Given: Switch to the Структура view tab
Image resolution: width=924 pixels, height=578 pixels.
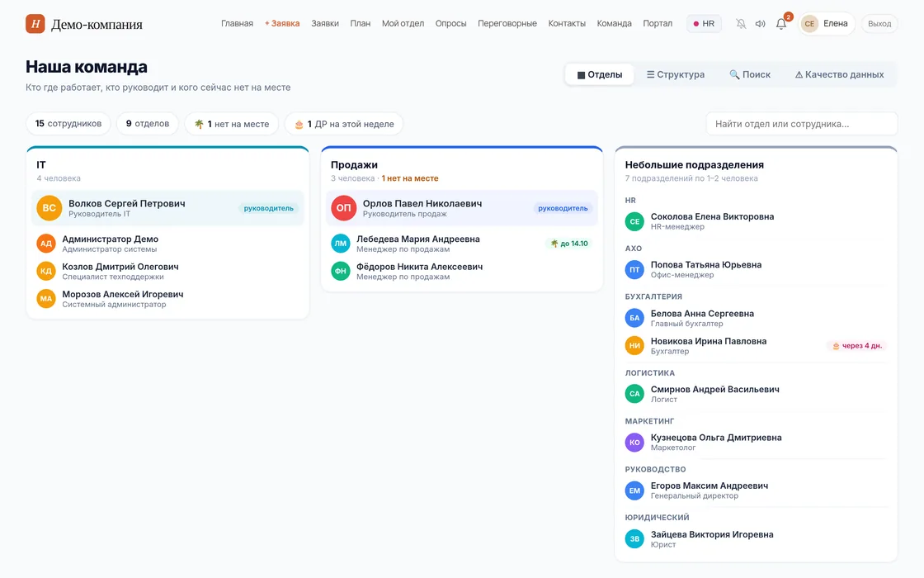Looking at the screenshot, I should coord(676,74).
